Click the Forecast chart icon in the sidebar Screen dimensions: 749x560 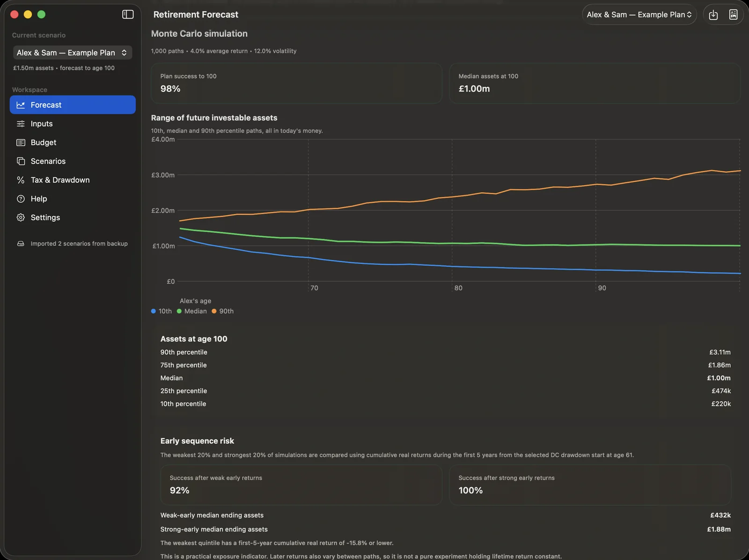click(21, 105)
